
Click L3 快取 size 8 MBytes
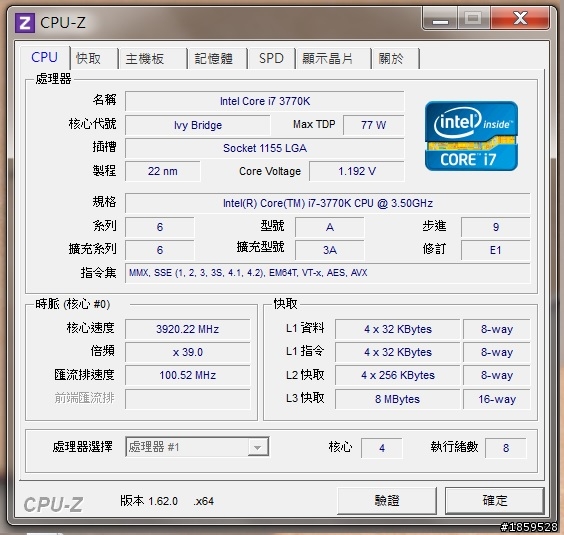pyautogui.click(x=397, y=399)
